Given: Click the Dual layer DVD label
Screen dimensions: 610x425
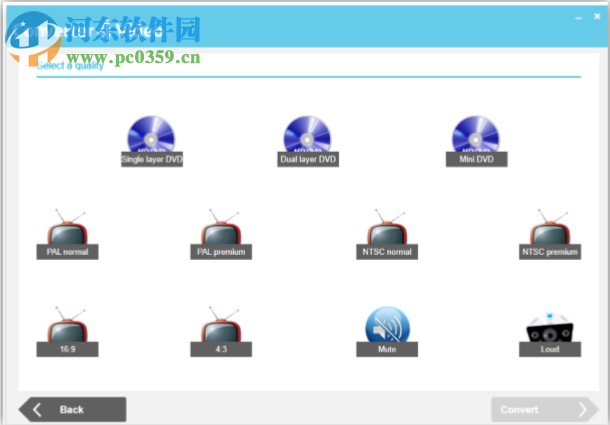Looking at the screenshot, I should (308, 159).
